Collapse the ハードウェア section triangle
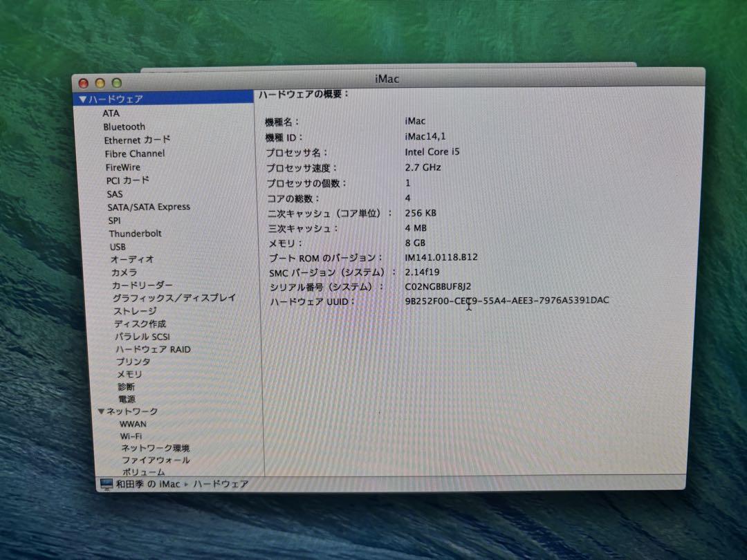The height and width of the screenshot is (560, 747). pos(82,100)
